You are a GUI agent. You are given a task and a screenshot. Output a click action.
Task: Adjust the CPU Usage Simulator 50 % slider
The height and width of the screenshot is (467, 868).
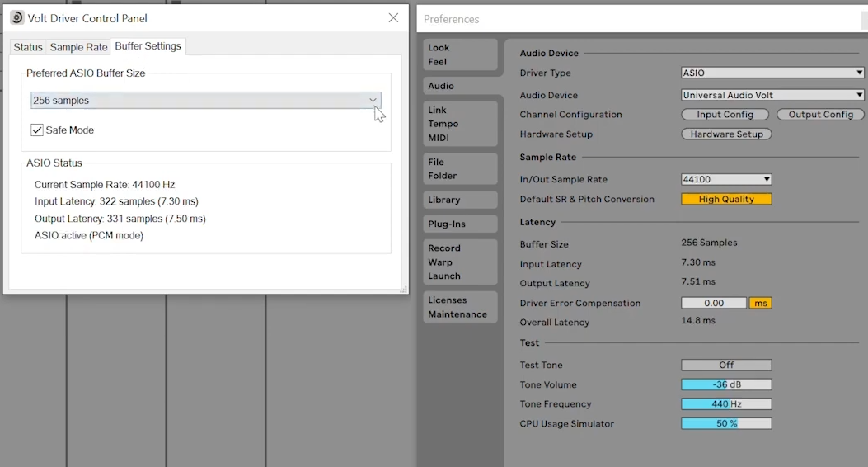(726, 423)
